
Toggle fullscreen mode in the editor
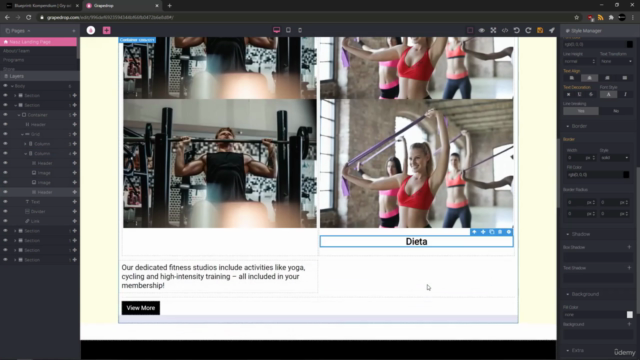(493, 30)
